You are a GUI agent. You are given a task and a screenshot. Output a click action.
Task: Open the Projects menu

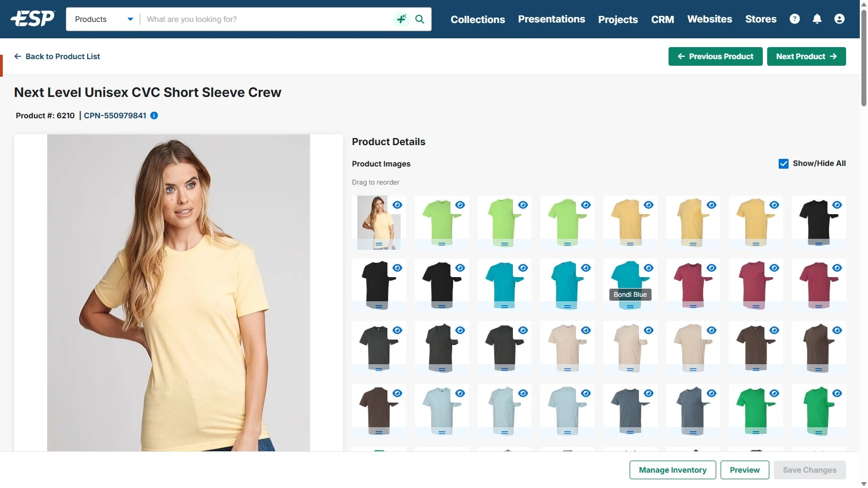pyautogui.click(x=618, y=19)
